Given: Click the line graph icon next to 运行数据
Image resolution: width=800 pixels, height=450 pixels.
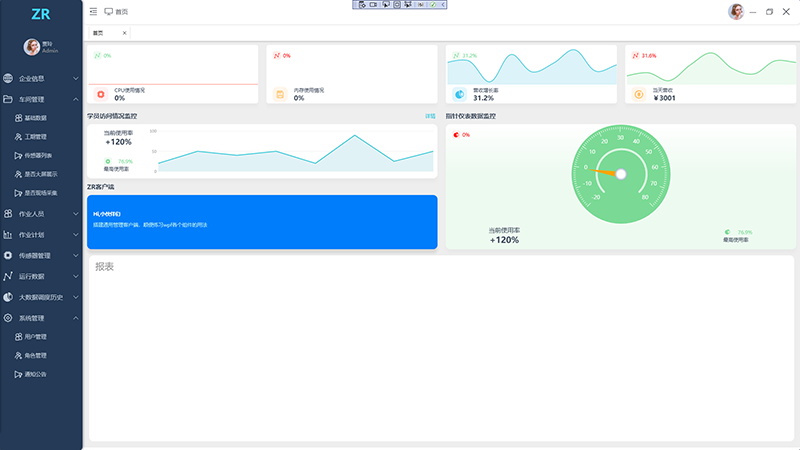Looking at the screenshot, I should (x=8, y=276).
